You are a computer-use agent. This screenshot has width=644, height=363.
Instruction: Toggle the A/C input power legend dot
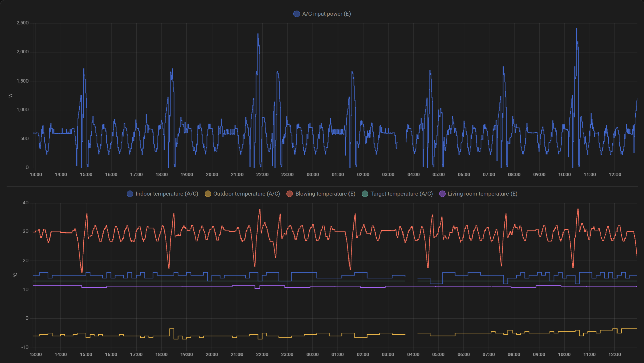[x=297, y=14]
